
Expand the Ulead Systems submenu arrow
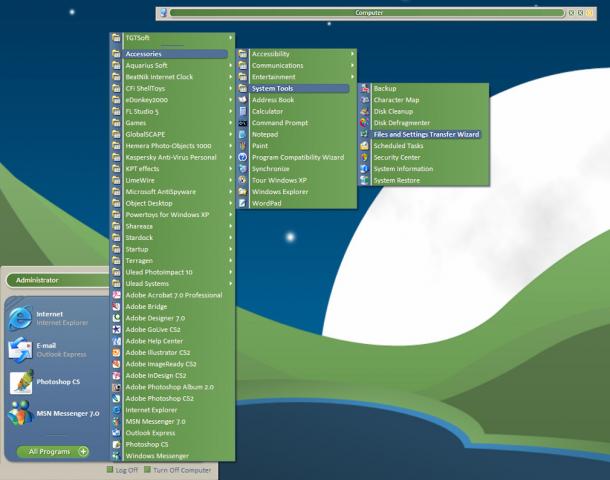(x=231, y=284)
